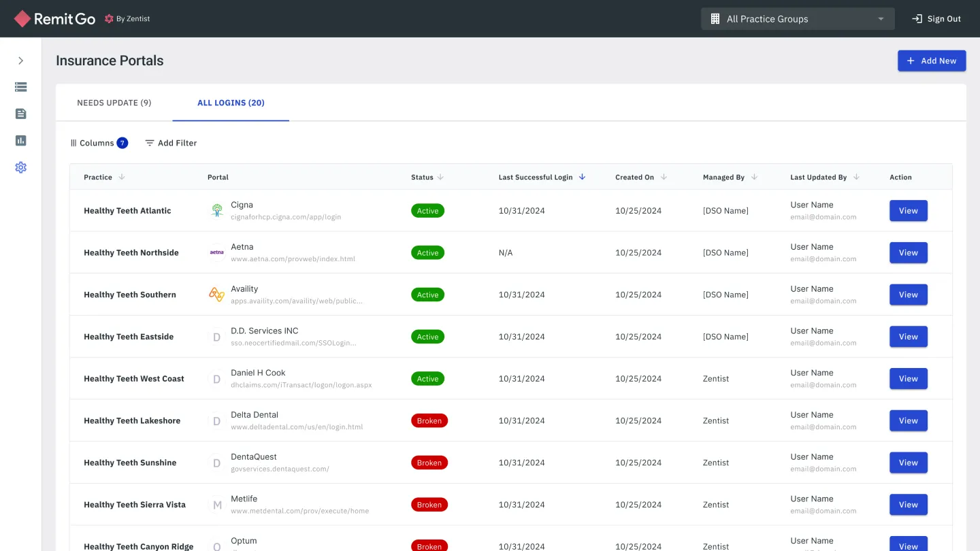Click Zentist in the Daniel H Cook row
This screenshot has width=980, height=551.
click(716, 379)
